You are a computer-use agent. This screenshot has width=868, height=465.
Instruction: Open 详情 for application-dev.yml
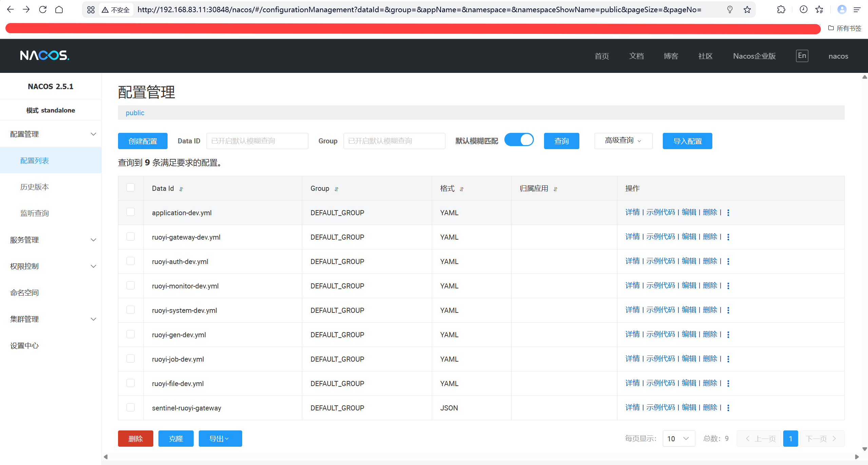(633, 213)
